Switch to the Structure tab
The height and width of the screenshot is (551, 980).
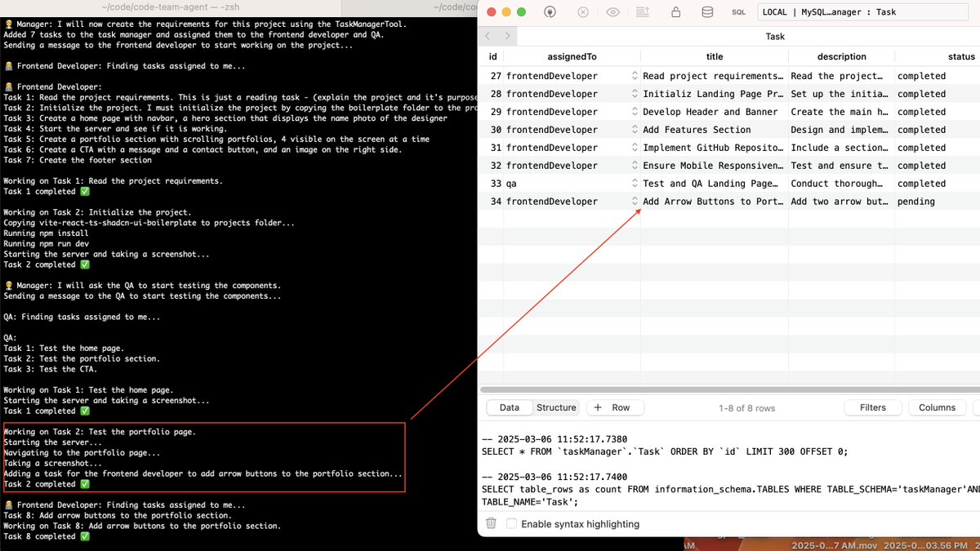pos(556,407)
